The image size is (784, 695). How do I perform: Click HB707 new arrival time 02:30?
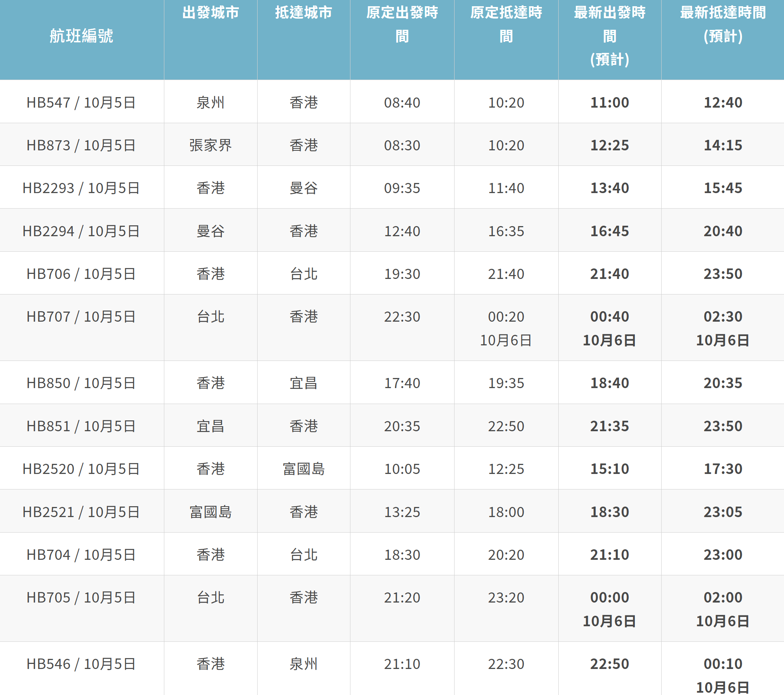[x=723, y=317]
